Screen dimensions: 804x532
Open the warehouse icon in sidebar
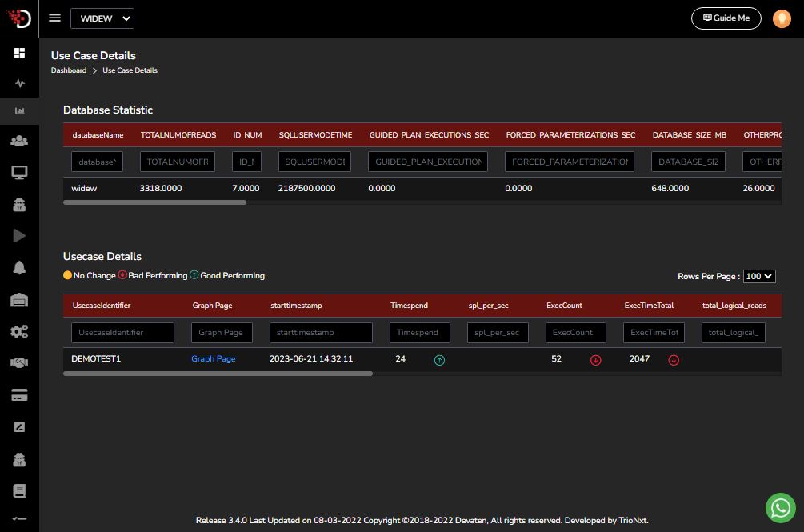click(x=19, y=300)
